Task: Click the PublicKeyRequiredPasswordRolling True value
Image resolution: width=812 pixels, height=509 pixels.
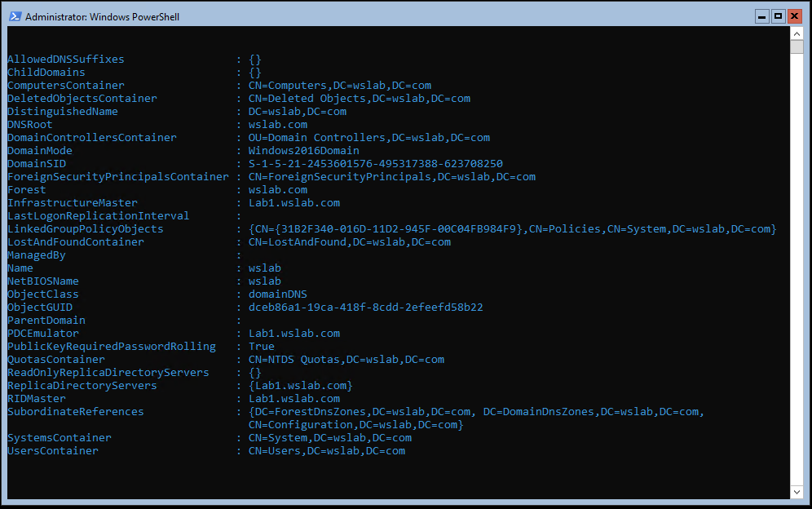Action: (262, 347)
